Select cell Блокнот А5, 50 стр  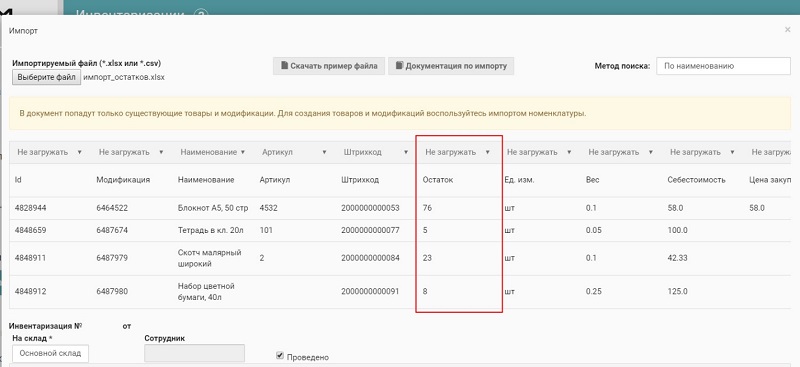[x=213, y=208]
